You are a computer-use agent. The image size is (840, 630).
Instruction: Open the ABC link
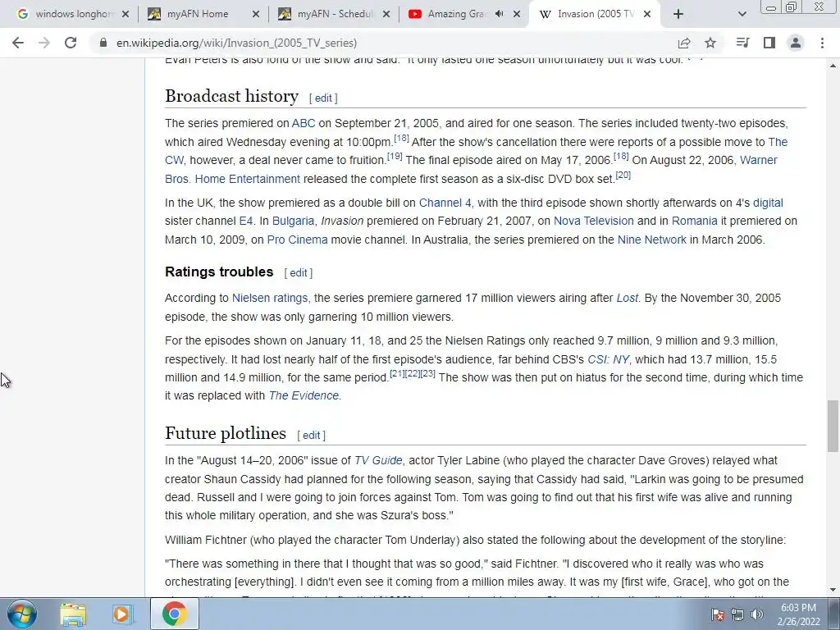(304, 123)
